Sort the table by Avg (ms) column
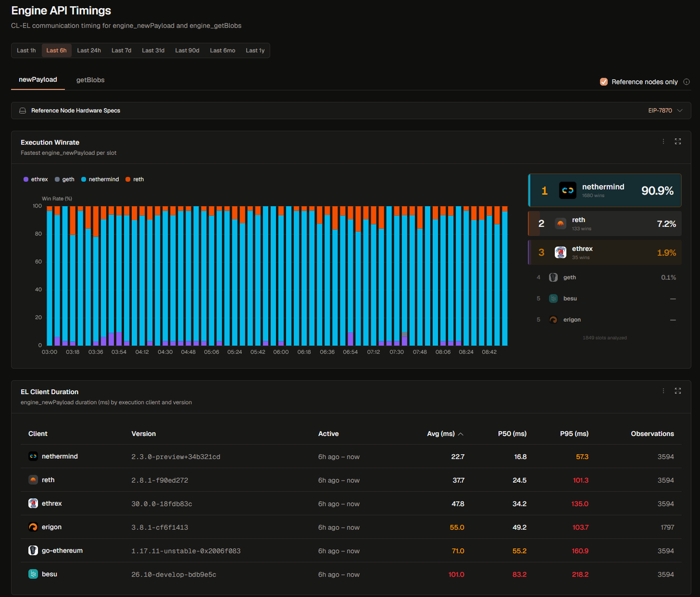The image size is (700, 597). tap(445, 434)
